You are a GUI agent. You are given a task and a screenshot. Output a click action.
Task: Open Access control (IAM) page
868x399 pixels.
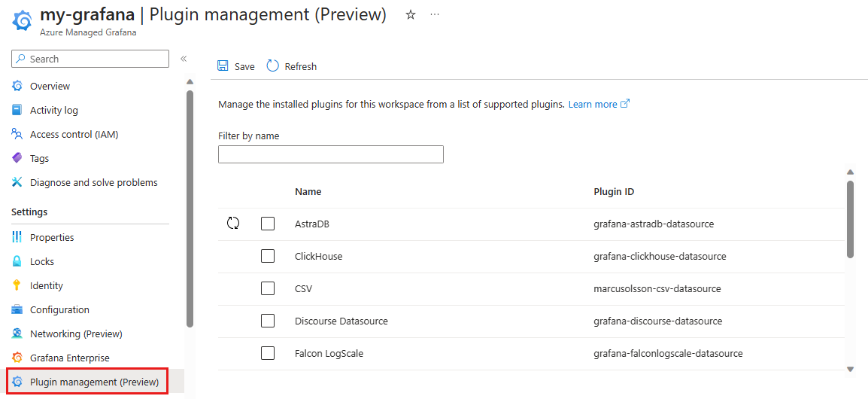74,134
